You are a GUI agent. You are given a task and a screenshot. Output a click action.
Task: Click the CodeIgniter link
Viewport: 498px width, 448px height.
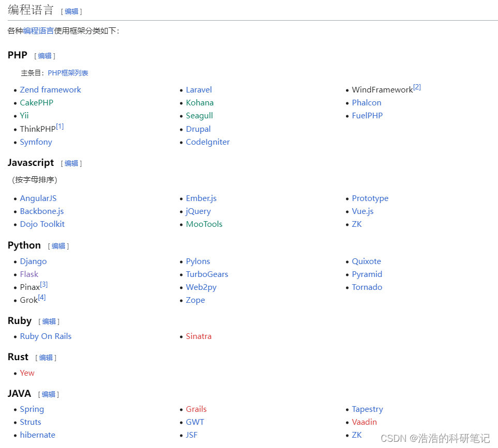click(x=208, y=142)
